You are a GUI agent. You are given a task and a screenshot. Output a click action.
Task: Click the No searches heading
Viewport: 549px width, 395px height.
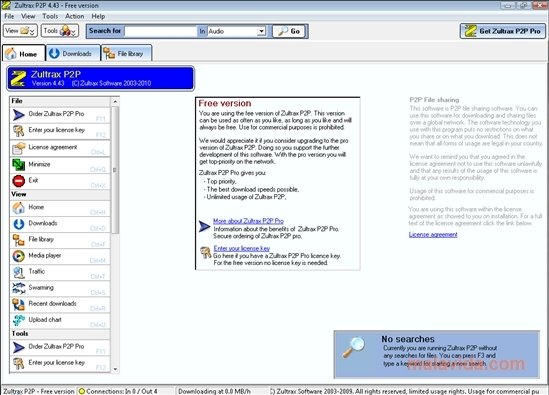[x=408, y=339]
